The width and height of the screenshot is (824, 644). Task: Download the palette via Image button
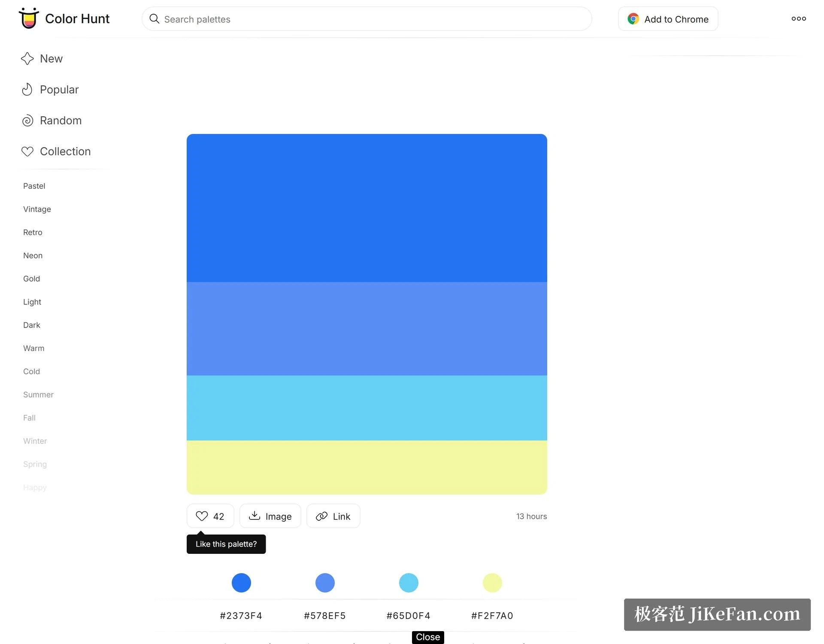point(270,516)
